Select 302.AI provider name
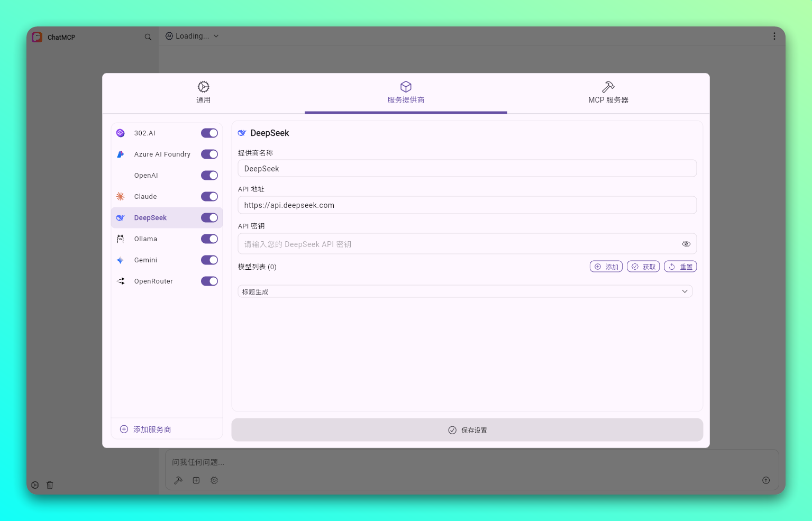This screenshot has height=521, width=812. [x=144, y=133]
